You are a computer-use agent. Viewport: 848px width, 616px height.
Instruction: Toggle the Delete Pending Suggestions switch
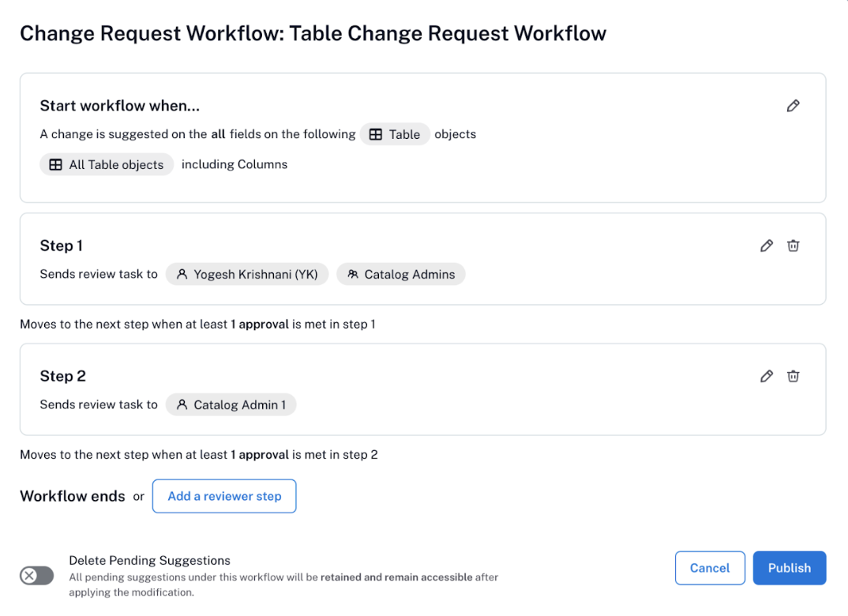[37, 576]
